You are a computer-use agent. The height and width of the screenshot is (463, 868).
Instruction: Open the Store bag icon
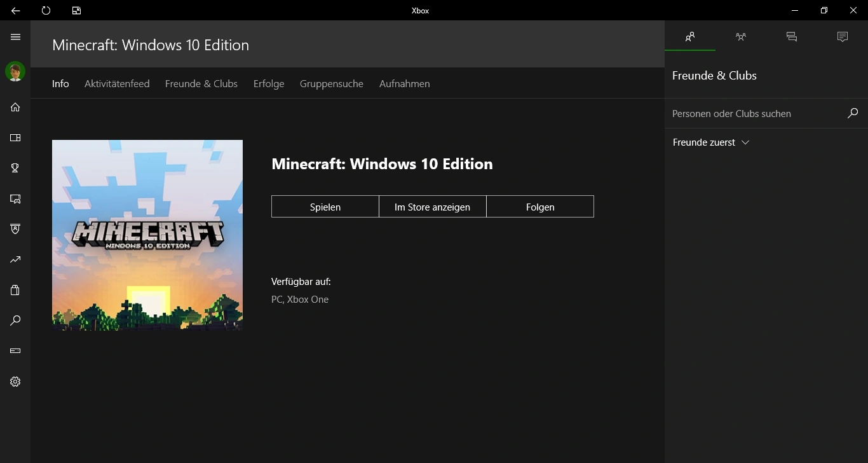(15, 290)
